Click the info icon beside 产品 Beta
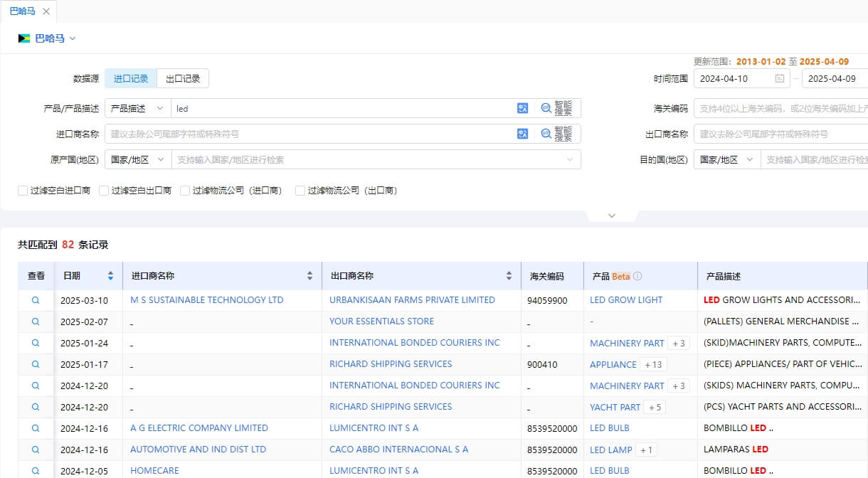868x478 pixels. click(x=637, y=276)
